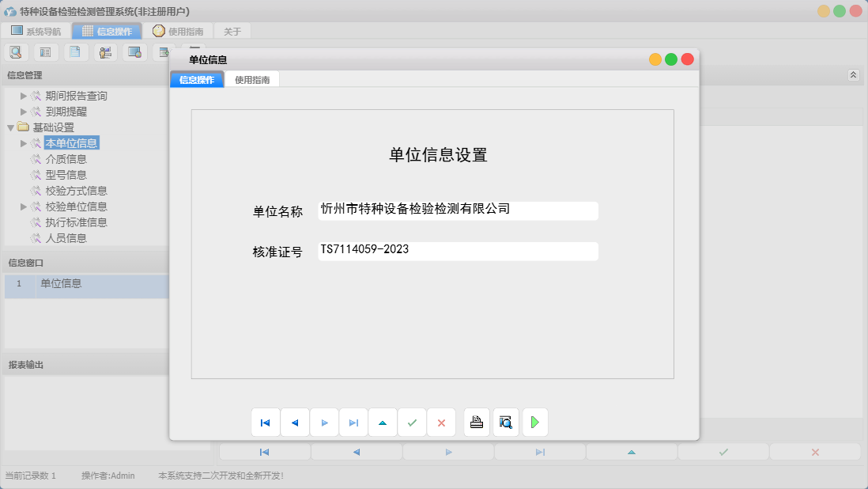The width and height of the screenshot is (868, 489).
Task: Open the report list view icon
Action: click(x=45, y=51)
